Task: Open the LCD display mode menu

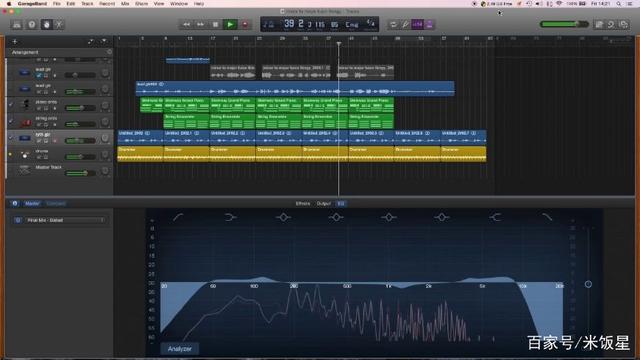Action: point(268,24)
